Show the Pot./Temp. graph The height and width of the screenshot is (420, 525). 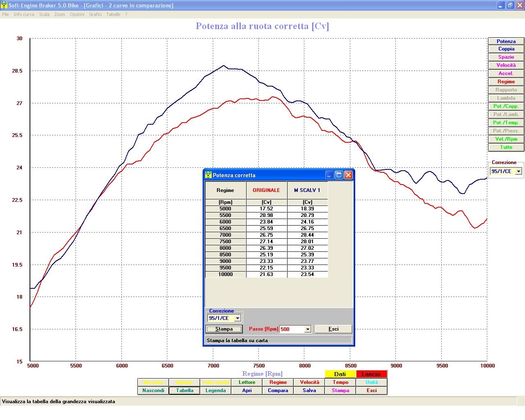tap(506, 123)
